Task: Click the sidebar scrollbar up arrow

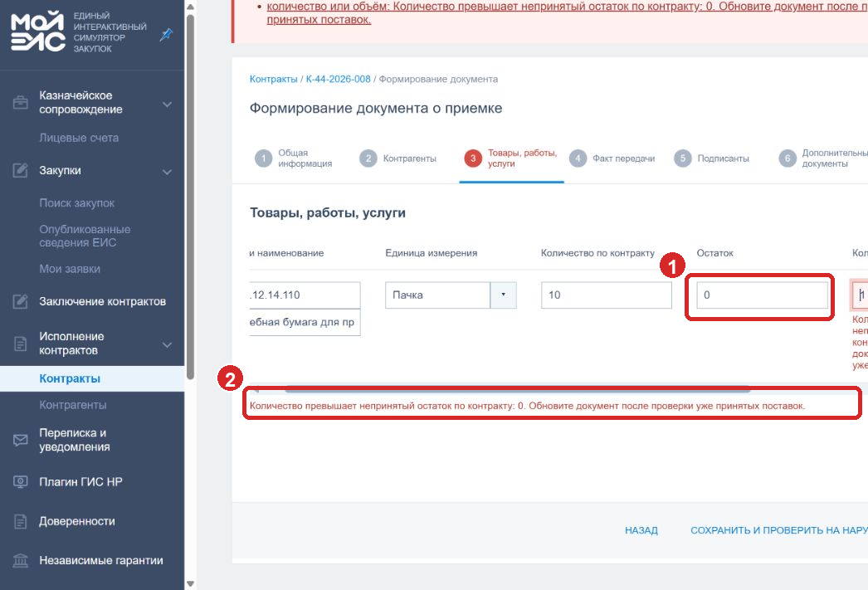Action: [190, 7]
